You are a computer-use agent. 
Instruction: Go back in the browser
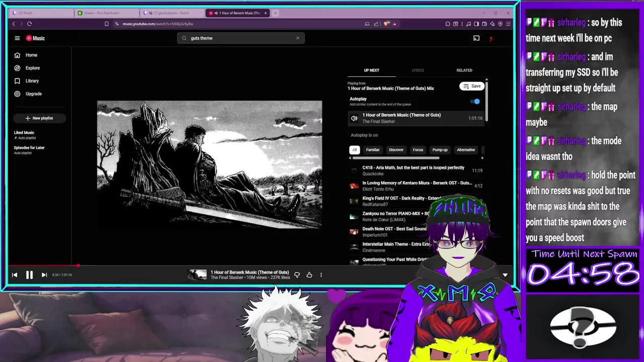click(x=14, y=24)
